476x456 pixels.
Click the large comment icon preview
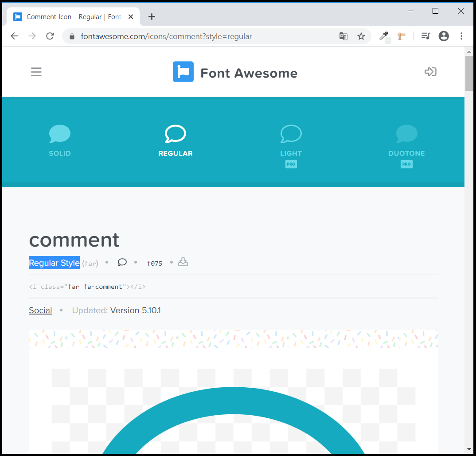234,420
